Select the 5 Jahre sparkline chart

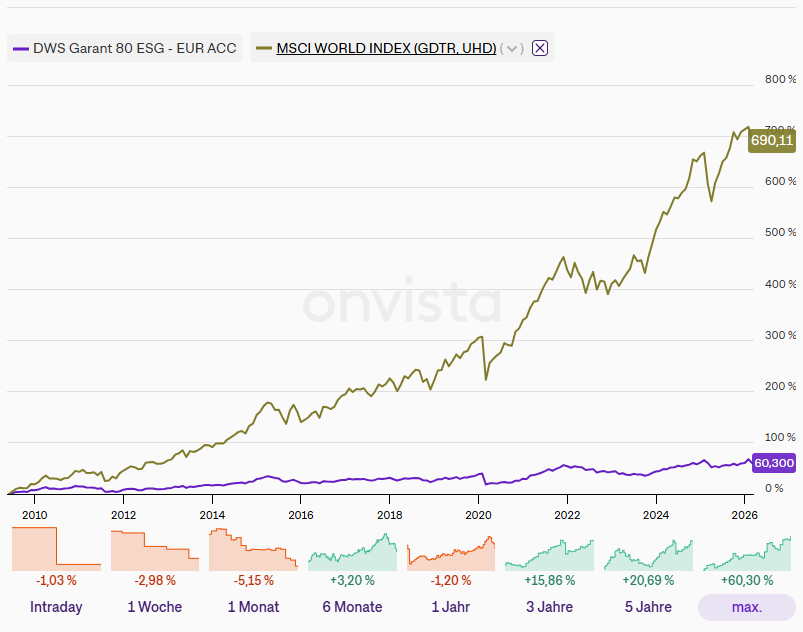pos(647,548)
